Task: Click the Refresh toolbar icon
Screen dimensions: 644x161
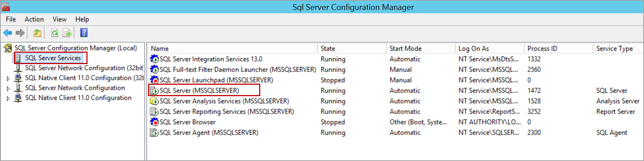Action: 54,33
